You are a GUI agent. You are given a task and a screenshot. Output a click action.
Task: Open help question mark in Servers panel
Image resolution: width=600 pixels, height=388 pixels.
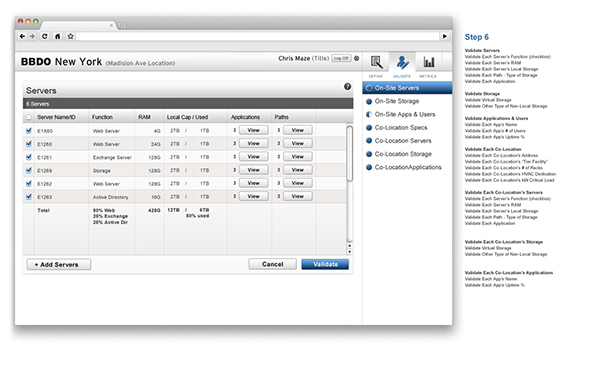click(x=347, y=86)
